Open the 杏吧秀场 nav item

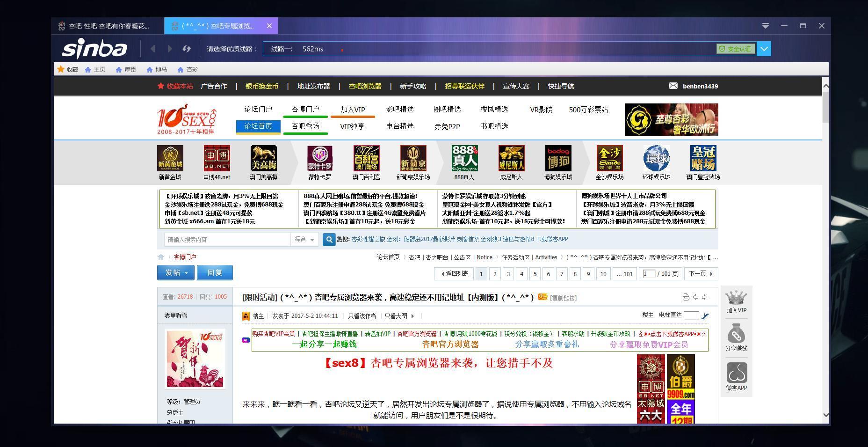click(305, 126)
